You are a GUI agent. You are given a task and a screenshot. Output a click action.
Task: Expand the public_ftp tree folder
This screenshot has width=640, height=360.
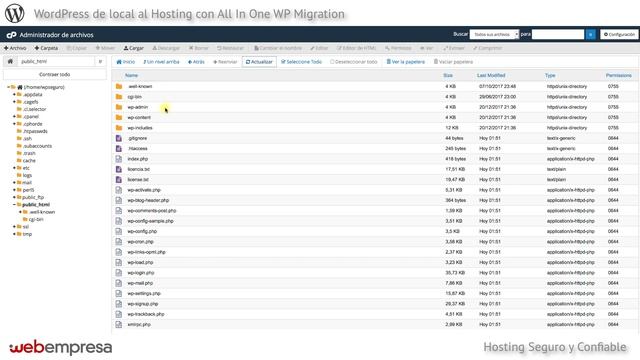pyautogui.click(x=14, y=197)
